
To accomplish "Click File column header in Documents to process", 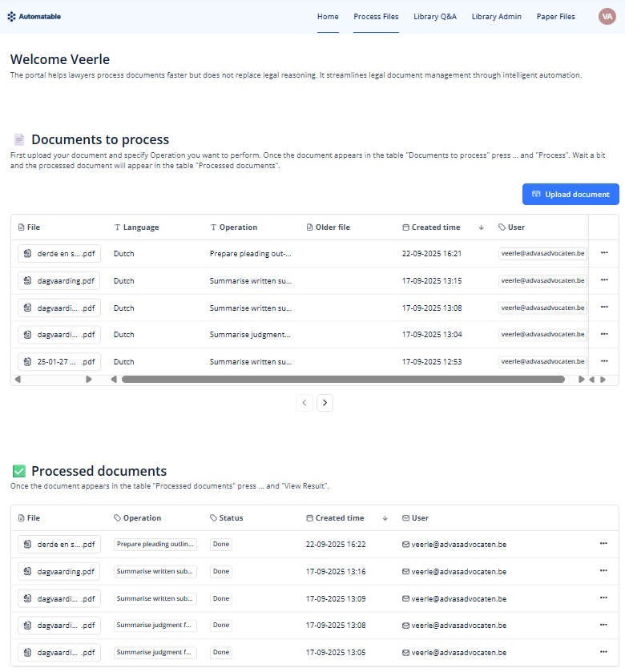I will pyautogui.click(x=29, y=227).
